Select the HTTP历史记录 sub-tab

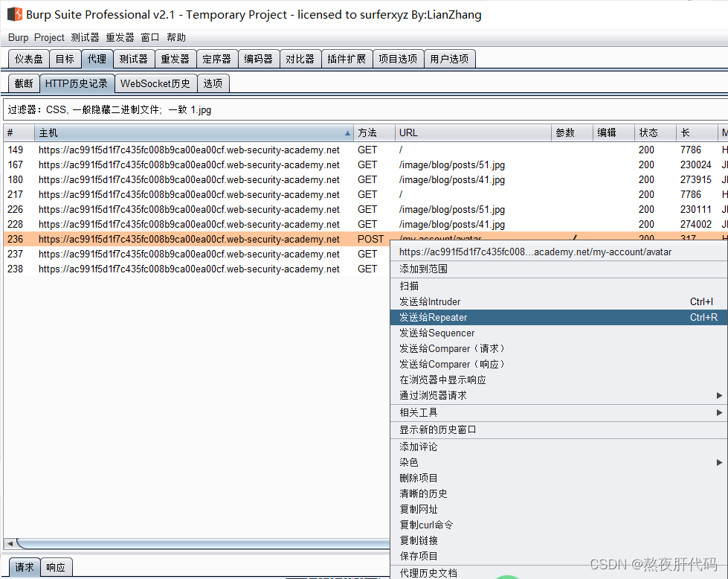pyautogui.click(x=77, y=83)
